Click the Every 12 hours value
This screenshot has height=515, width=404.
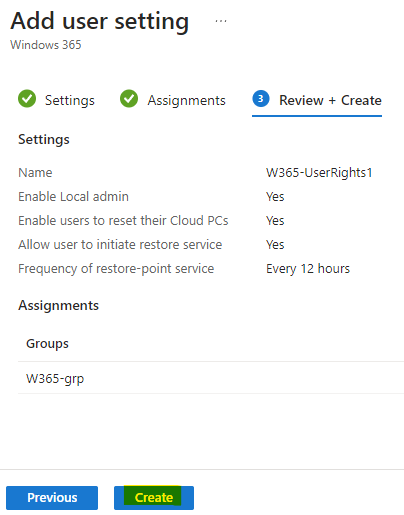[308, 269]
